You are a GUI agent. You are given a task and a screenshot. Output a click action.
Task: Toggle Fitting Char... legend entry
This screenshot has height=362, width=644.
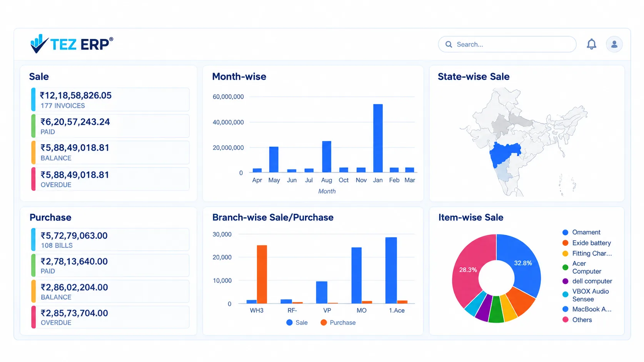point(587,253)
